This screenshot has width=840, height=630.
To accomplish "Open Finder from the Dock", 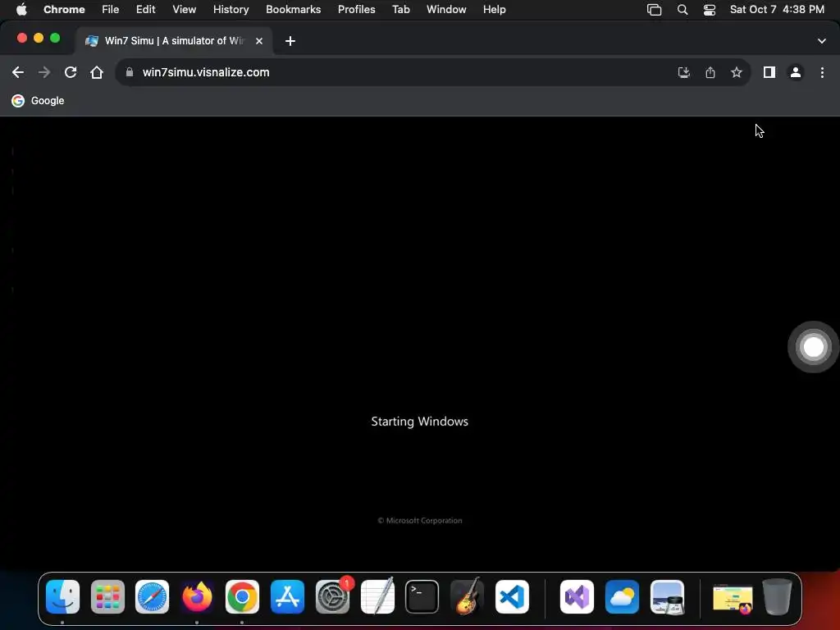I will point(62,597).
